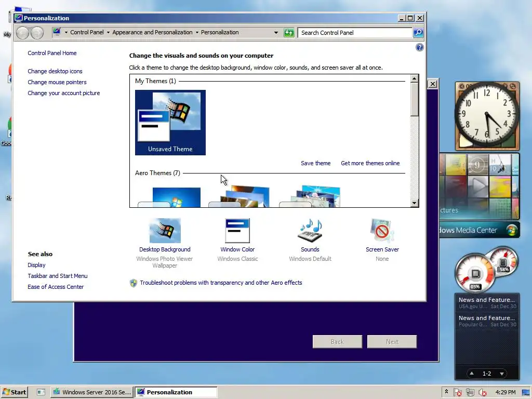Click the themes list scroll down arrow
The image size is (532, 399).
(414, 203)
